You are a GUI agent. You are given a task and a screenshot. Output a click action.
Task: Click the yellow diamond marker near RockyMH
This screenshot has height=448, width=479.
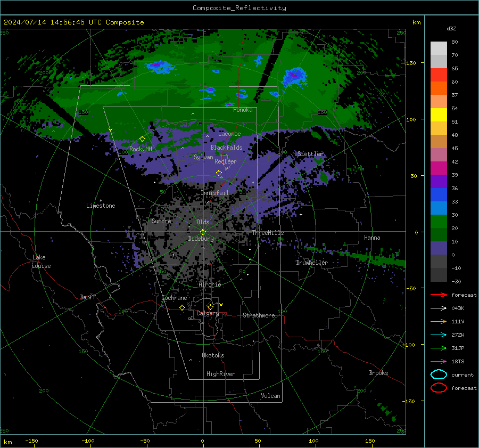pyautogui.click(x=142, y=139)
